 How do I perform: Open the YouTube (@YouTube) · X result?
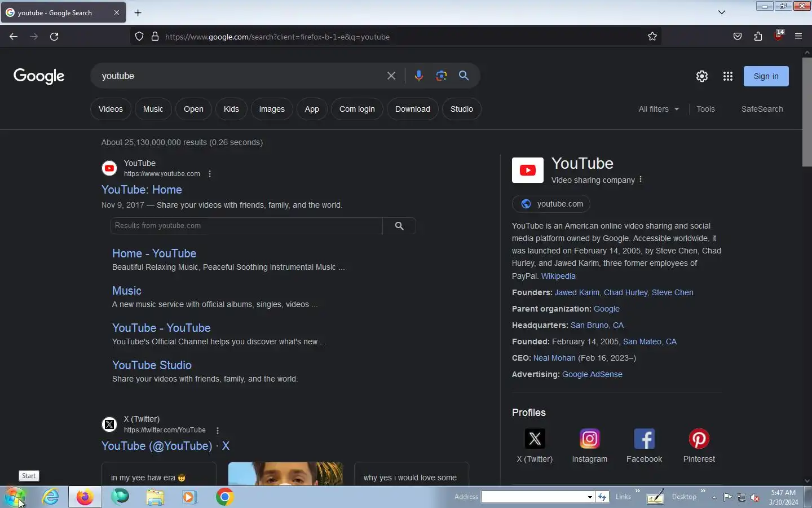[x=165, y=446]
